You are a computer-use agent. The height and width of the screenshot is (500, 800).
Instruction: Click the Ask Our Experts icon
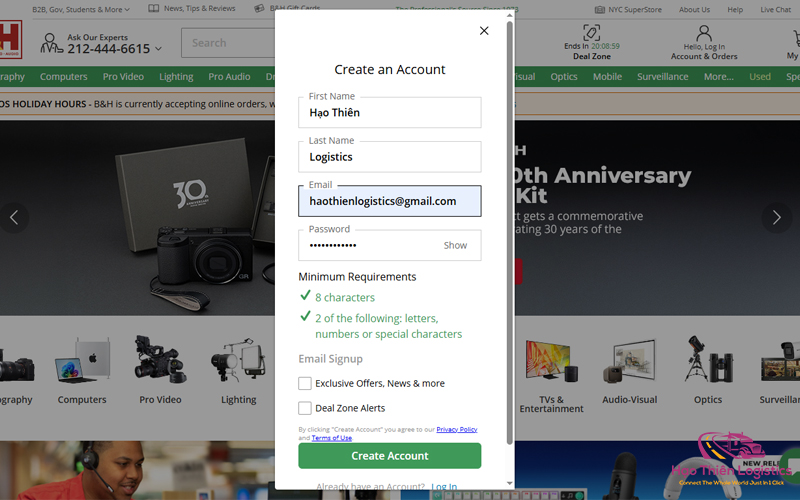52,43
